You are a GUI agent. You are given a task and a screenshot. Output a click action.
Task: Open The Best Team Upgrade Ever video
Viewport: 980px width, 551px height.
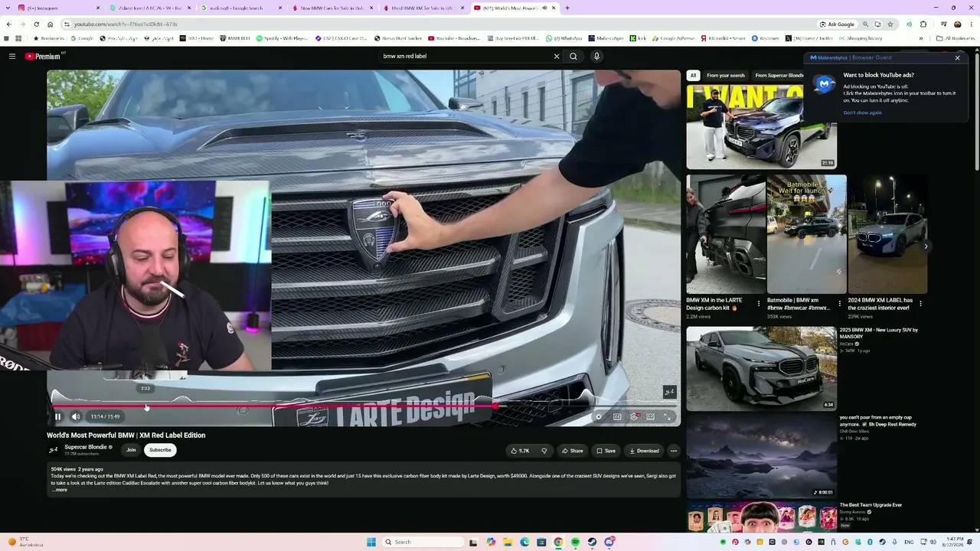[x=761, y=517]
